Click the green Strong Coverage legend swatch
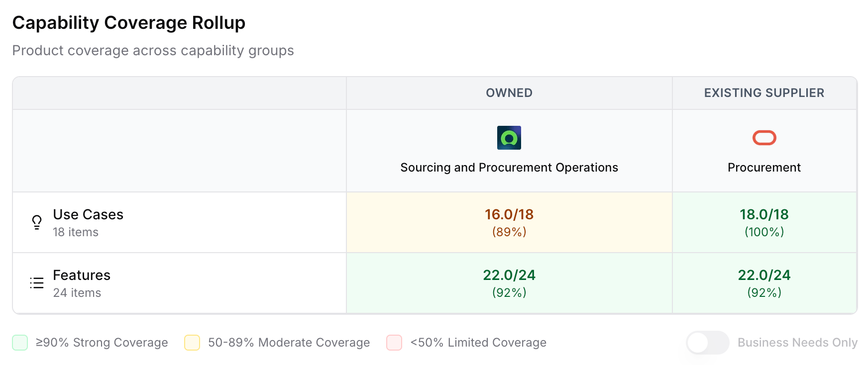 pos(20,343)
